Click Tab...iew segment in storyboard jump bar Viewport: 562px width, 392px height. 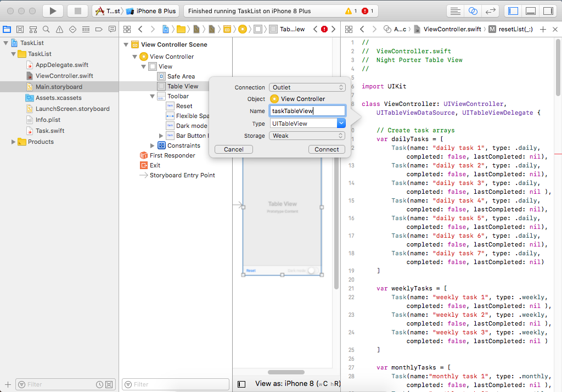(288, 29)
